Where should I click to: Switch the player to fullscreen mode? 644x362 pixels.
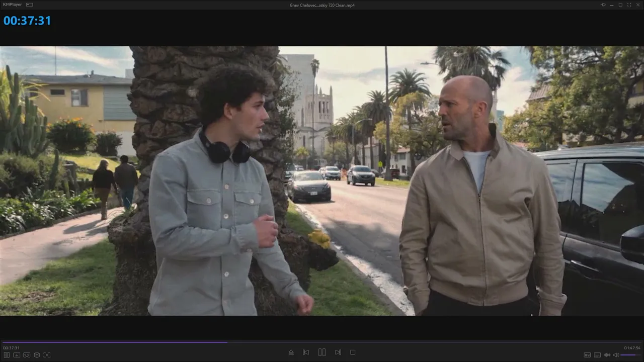coord(629,5)
